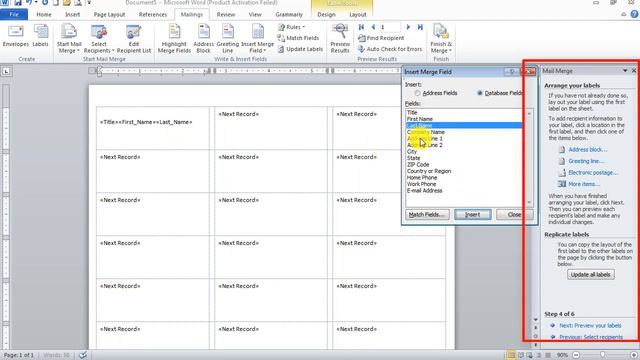Open the Rules dropdown
The image size is (640, 360).
click(x=291, y=27)
